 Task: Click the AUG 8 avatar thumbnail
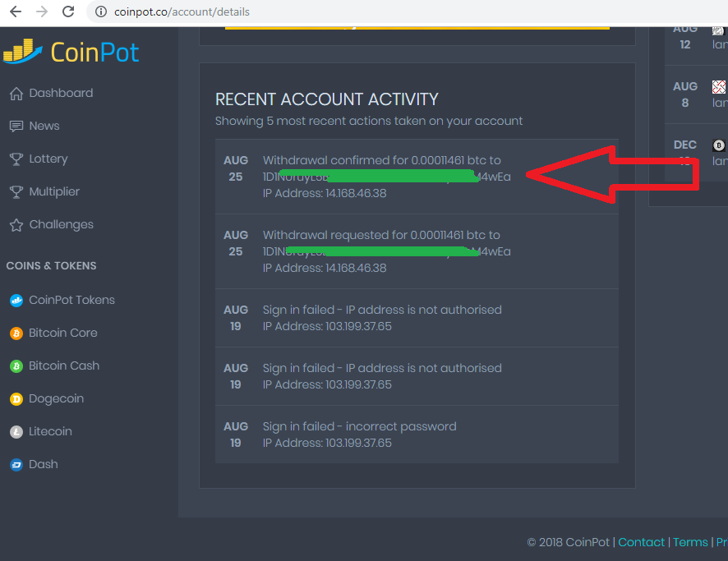pyautogui.click(x=719, y=87)
